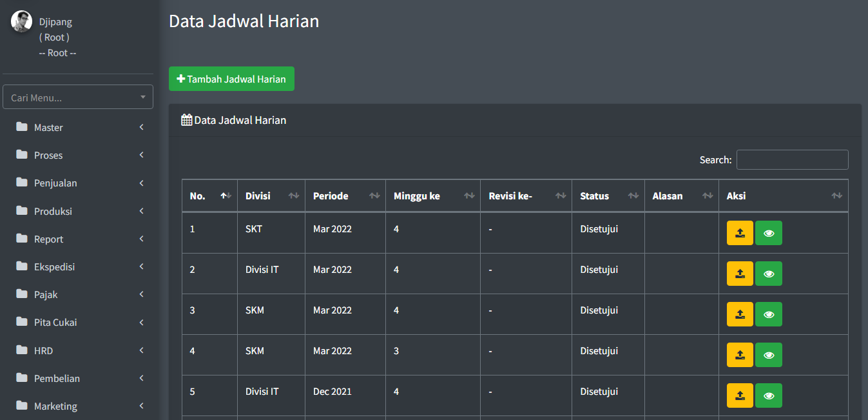View details of row 3 with eye icon

click(x=768, y=314)
